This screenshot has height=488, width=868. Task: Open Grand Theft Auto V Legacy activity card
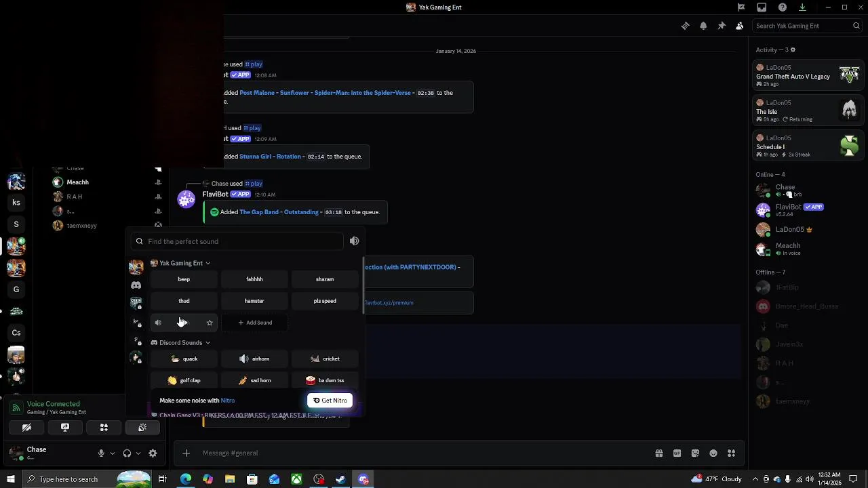point(808,76)
